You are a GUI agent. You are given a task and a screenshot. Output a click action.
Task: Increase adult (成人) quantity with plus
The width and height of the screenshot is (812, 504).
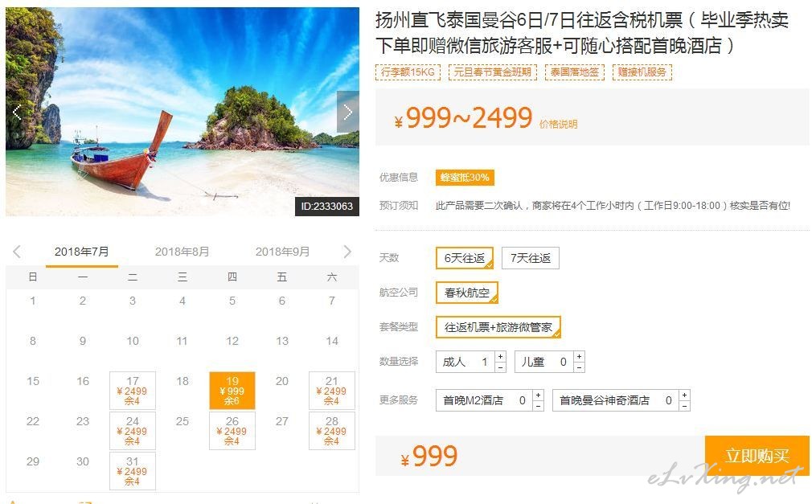pos(500,356)
